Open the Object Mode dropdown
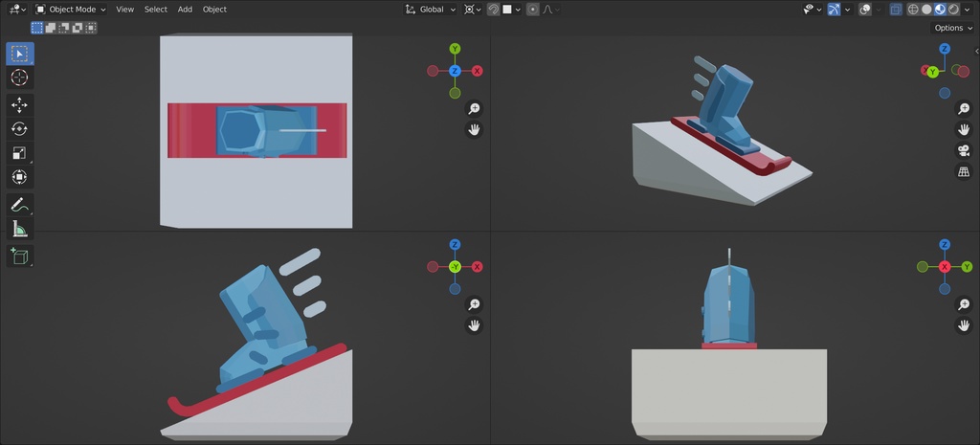 [71, 10]
